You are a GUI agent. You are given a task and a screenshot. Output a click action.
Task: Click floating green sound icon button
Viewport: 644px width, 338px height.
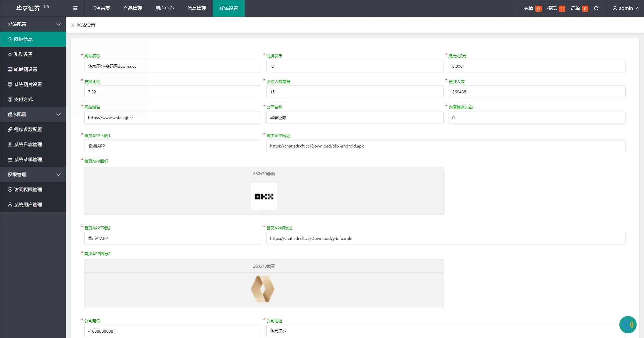click(x=628, y=324)
